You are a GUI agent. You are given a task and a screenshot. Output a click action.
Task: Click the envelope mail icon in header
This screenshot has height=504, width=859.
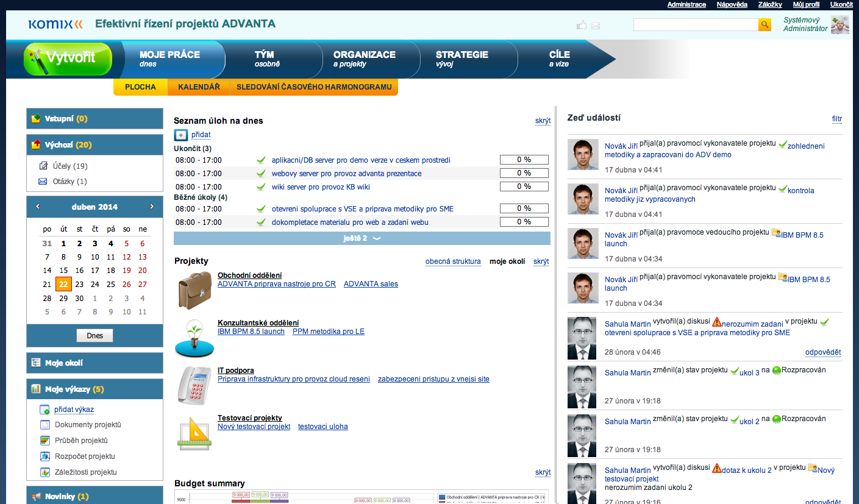pos(596,26)
